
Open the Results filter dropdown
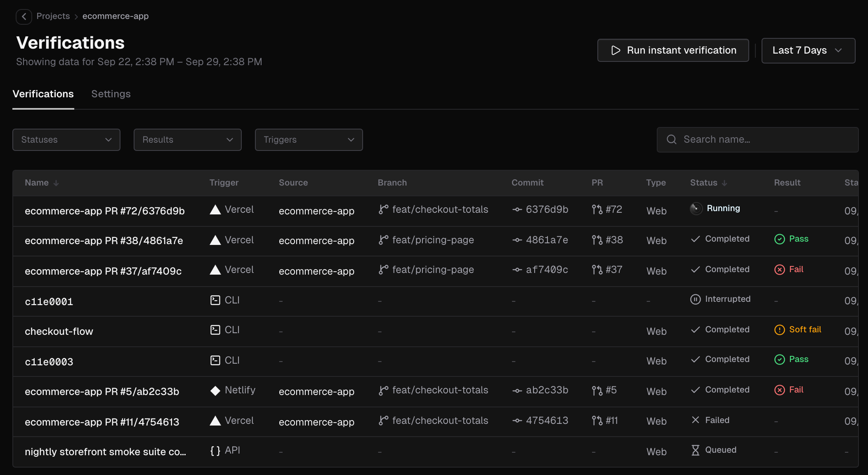pos(188,140)
